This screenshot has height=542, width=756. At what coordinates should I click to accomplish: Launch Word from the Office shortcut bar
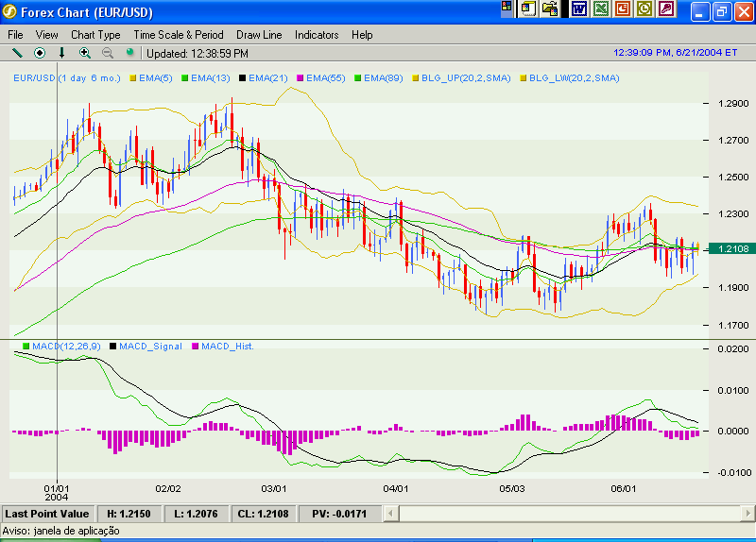[x=579, y=8]
